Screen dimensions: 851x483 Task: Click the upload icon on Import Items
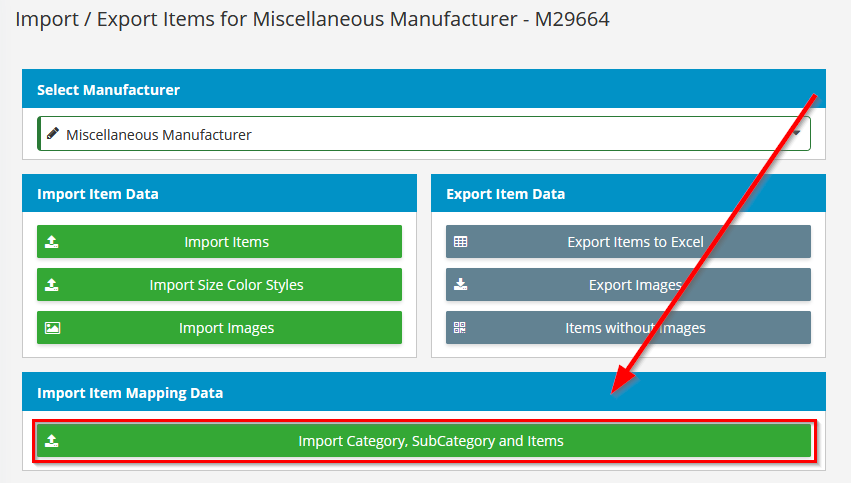coord(52,242)
